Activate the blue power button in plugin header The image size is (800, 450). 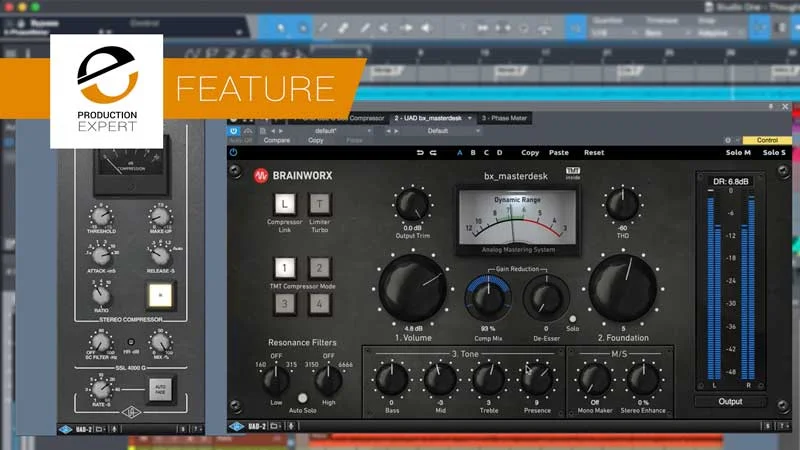(234, 131)
